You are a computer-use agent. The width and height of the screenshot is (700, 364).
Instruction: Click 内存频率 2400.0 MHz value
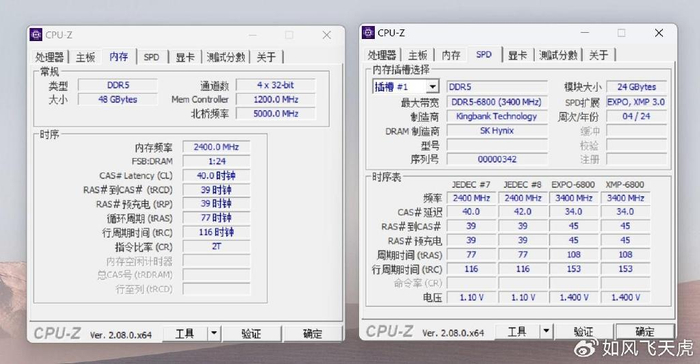216,147
